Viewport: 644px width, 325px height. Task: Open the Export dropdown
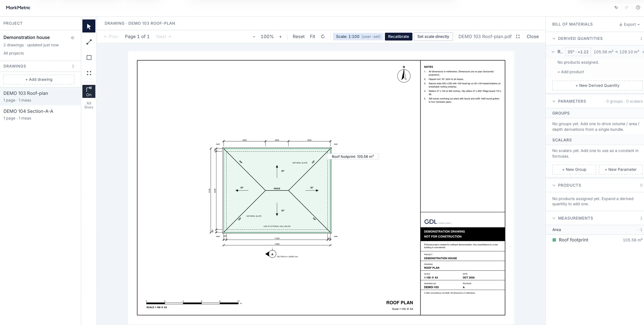click(629, 24)
